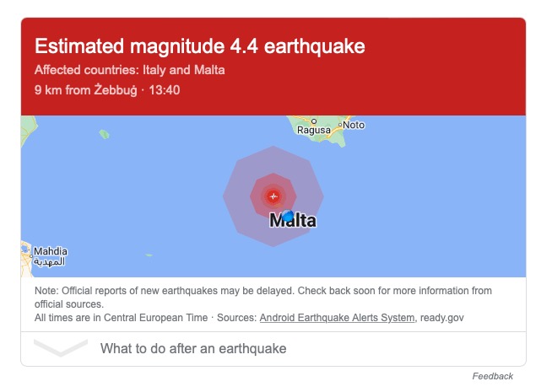Viewport: 552px width, 392px height.
Task: Click the Feedback link
Action: point(493,376)
